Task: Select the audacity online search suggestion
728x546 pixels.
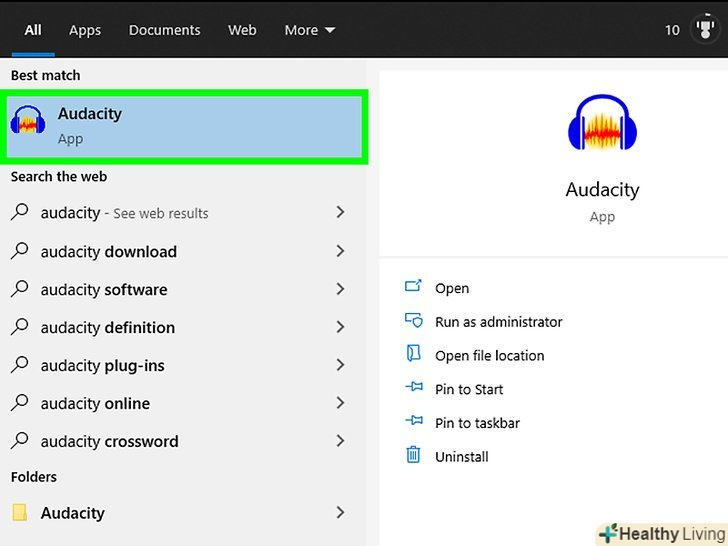Action: (x=95, y=404)
